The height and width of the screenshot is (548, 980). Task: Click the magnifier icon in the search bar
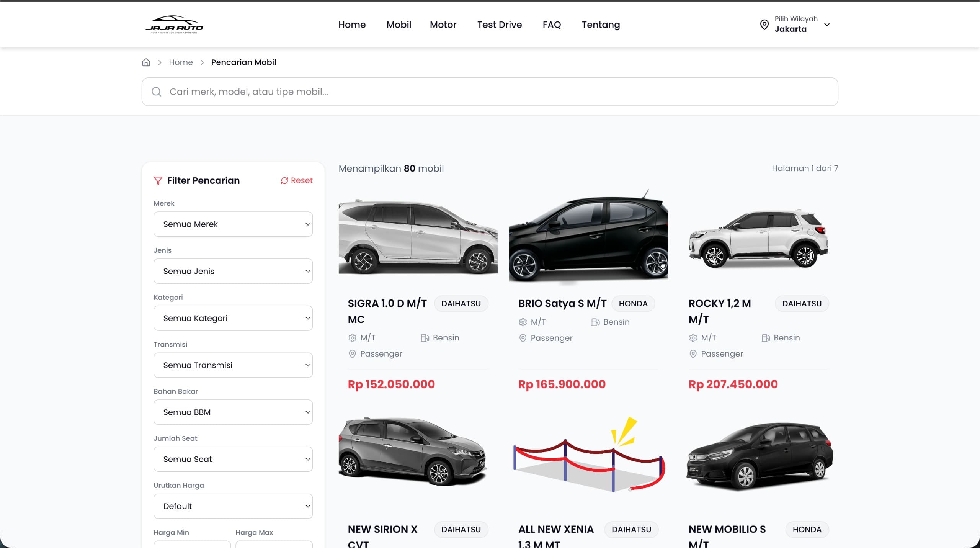[156, 92]
